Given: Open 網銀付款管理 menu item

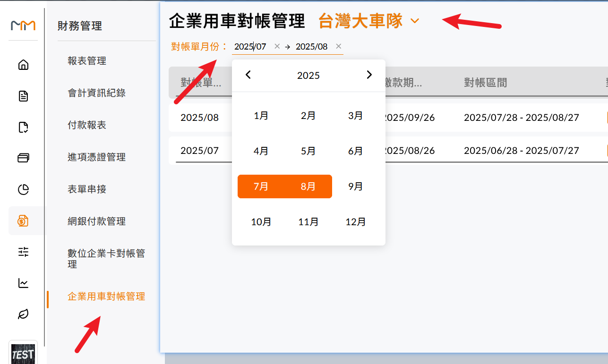Looking at the screenshot, I should click(97, 221).
